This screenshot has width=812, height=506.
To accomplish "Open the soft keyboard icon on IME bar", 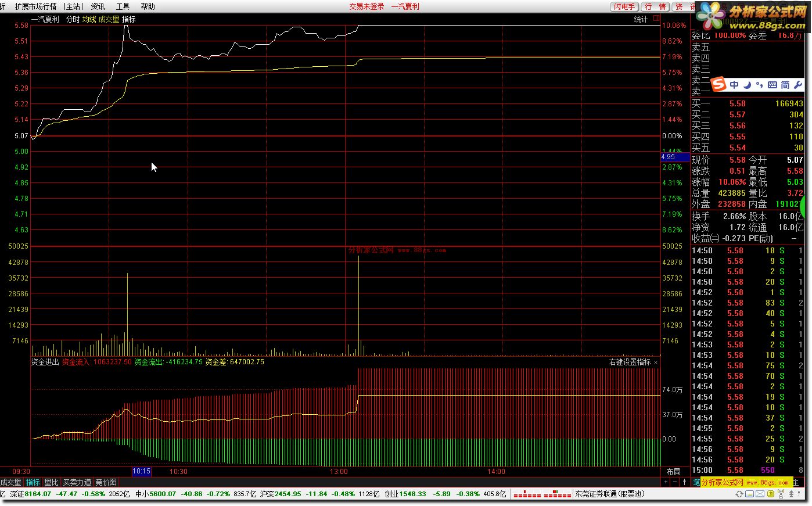I will 772,85.
